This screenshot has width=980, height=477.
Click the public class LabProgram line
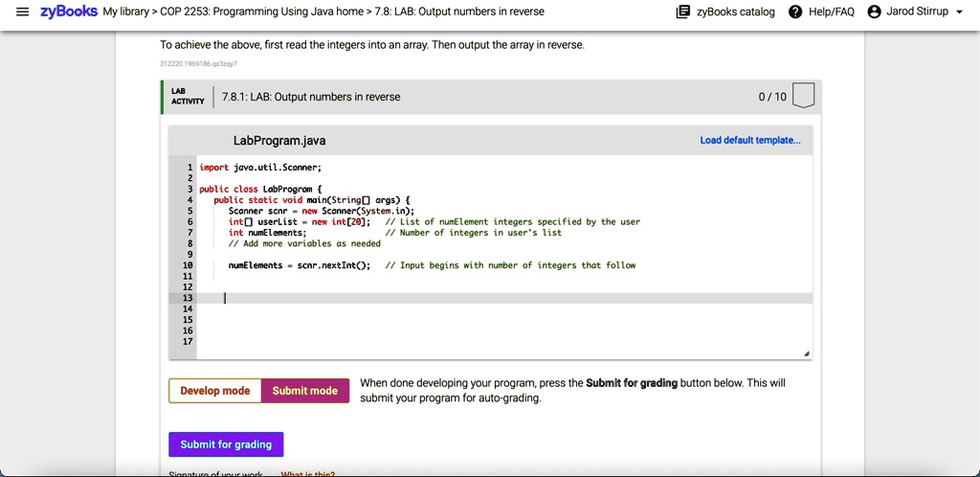point(260,189)
